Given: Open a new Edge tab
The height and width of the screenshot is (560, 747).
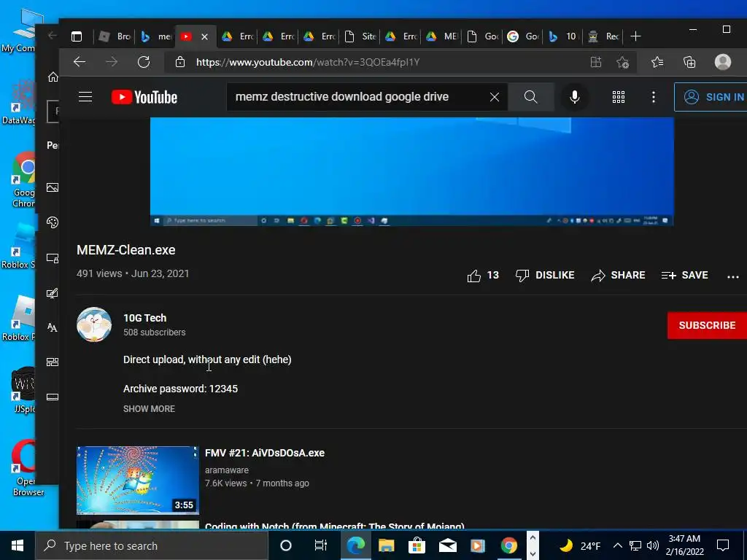Looking at the screenshot, I should 635,36.
